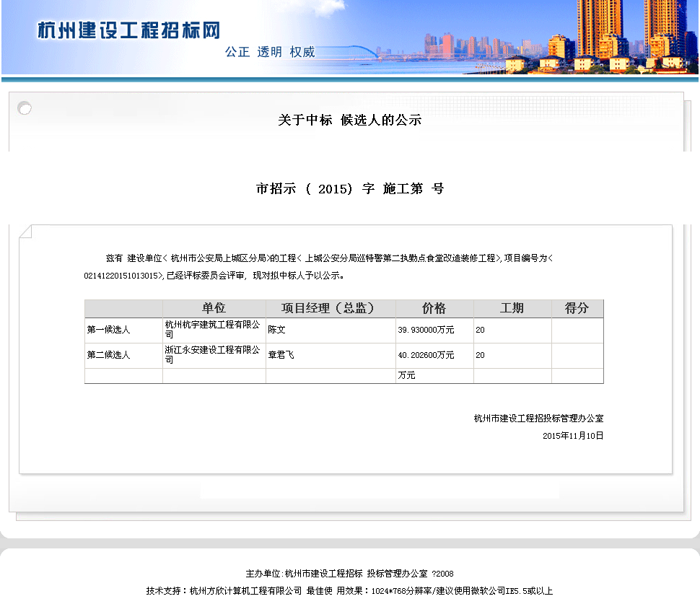Click 工期 value 20 in 第二候选人 row
The image size is (700, 604).
[x=480, y=355]
